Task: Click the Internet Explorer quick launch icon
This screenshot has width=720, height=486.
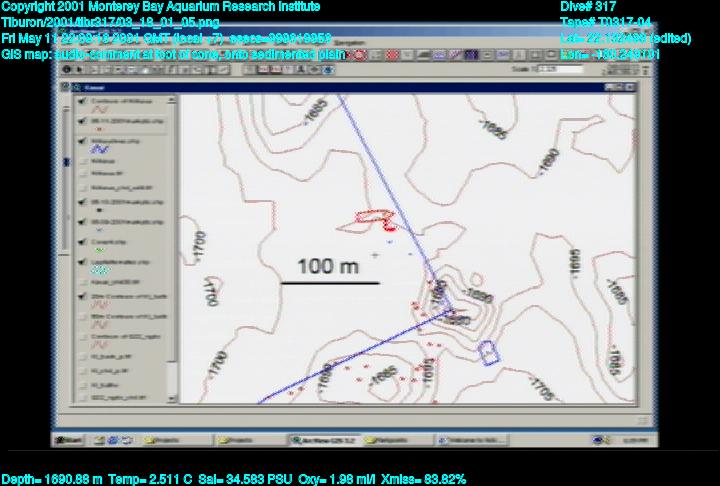Action: (112, 440)
